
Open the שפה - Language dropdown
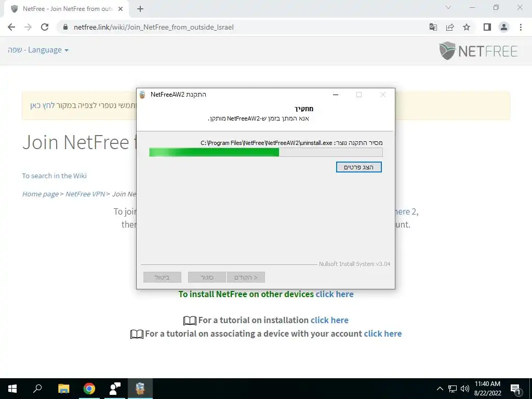[x=38, y=50]
